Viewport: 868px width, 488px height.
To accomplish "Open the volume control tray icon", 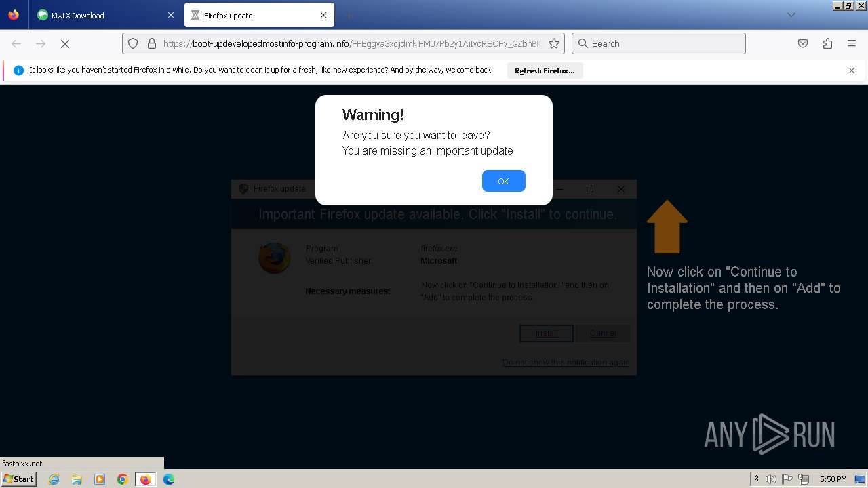I will 771,479.
